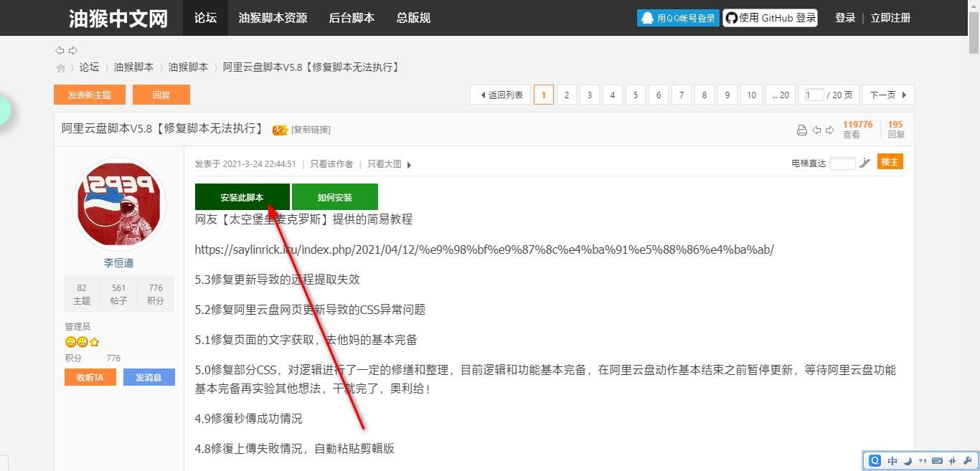Viewport: 980px width, 471px height.
Task: Jump to last pages via '... 20'
Action: pyautogui.click(x=780, y=95)
